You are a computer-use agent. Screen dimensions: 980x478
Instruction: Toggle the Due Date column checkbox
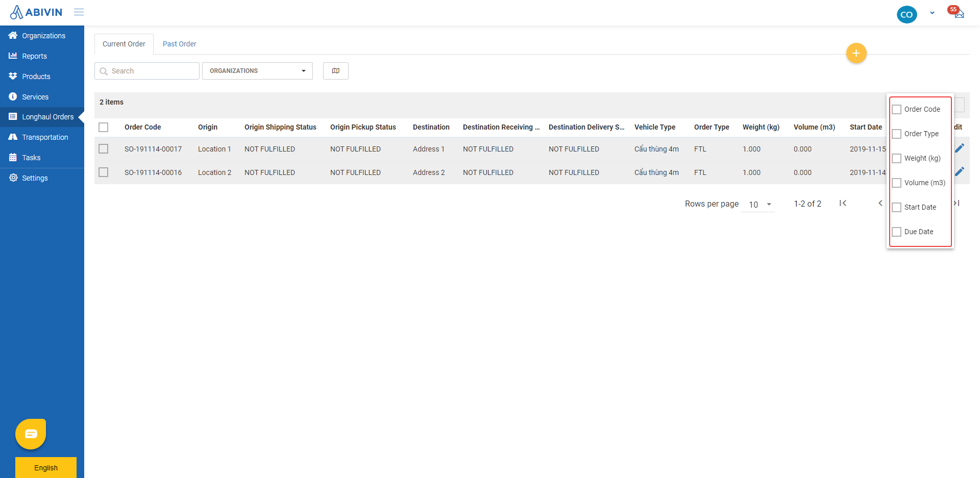coord(896,232)
